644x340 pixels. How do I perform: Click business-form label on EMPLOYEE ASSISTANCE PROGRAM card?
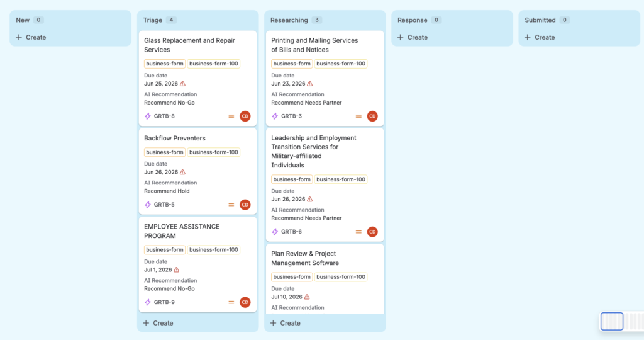(x=165, y=250)
